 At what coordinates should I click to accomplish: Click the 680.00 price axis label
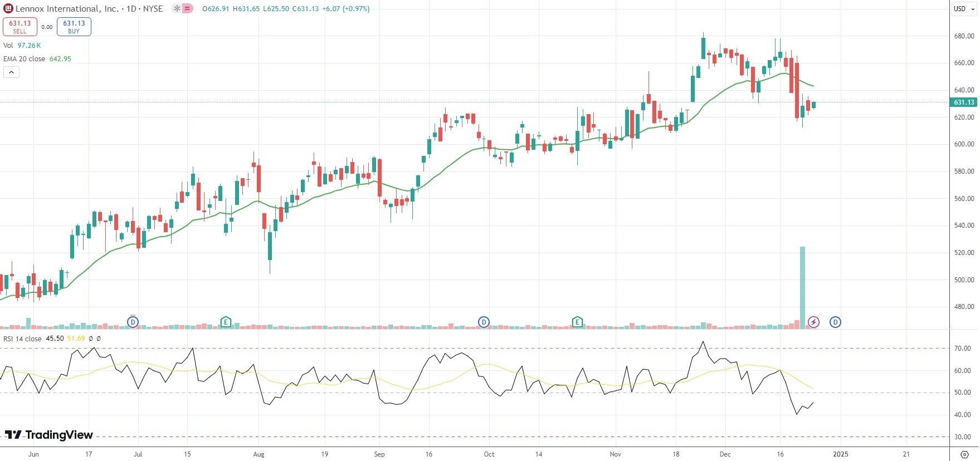click(964, 36)
